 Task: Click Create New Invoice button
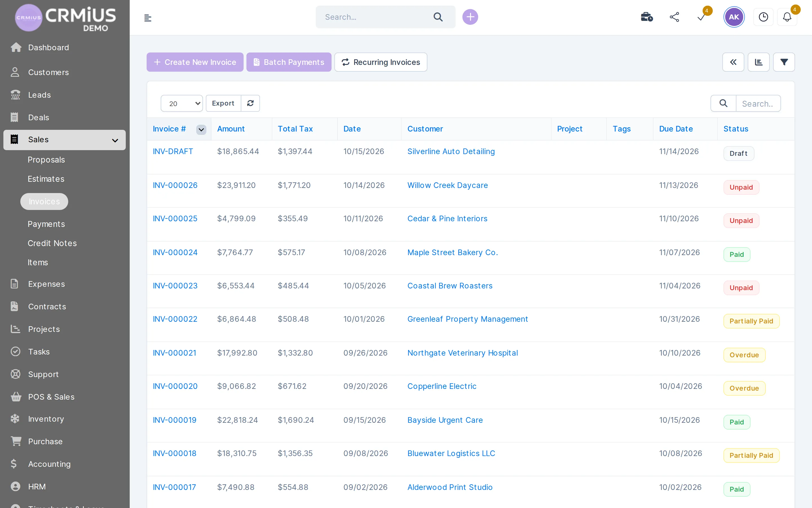click(195, 62)
